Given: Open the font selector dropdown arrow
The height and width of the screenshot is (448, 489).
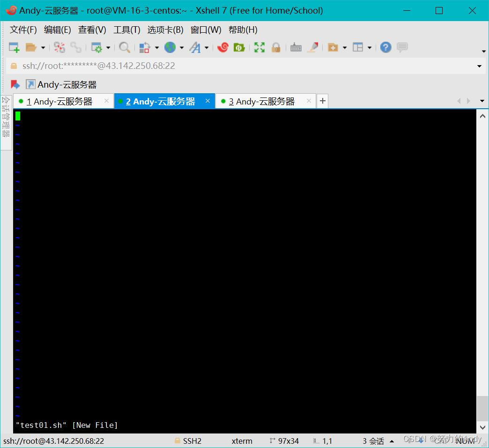Looking at the screenshot, I should coord(206,47).
